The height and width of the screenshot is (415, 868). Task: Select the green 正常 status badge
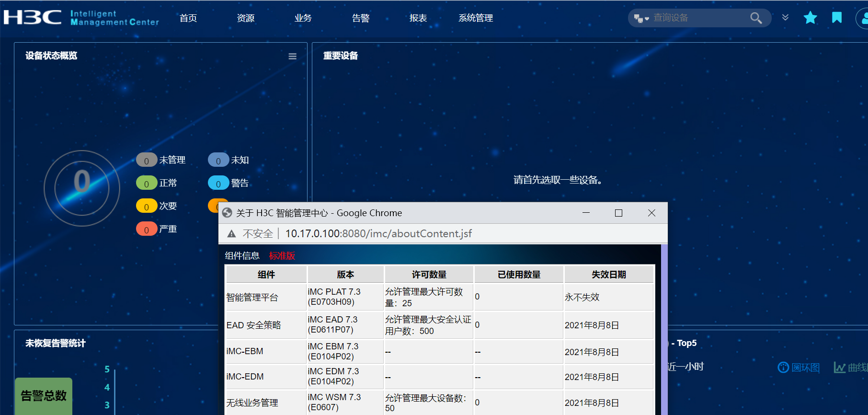pos(147,183)
